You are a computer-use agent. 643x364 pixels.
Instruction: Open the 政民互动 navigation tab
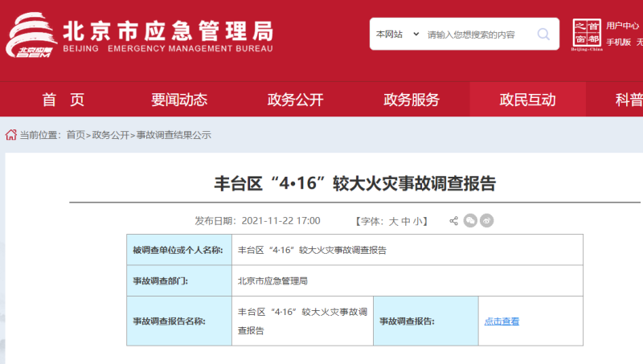pos(527,100)
